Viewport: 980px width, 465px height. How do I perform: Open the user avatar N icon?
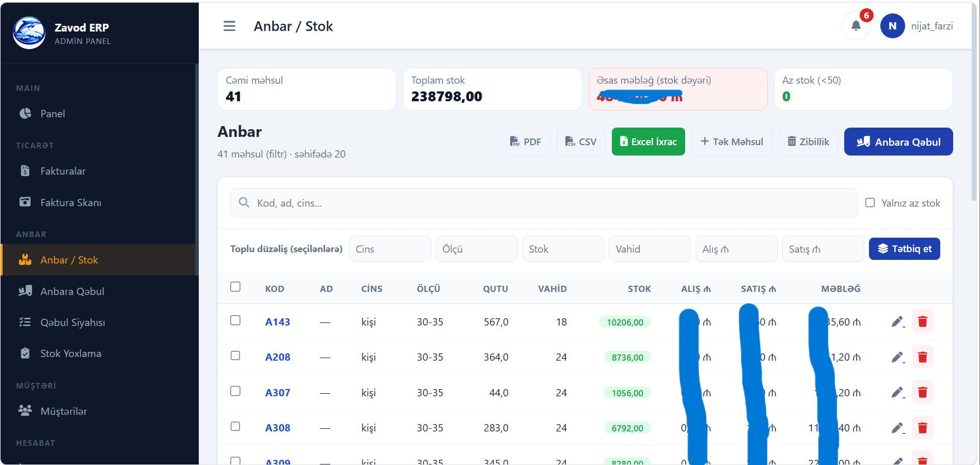[892, 26]
